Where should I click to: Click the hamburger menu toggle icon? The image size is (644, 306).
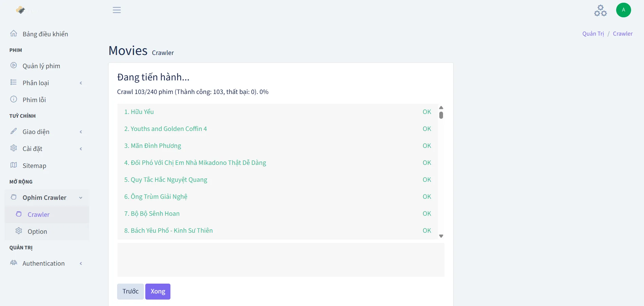117,10
